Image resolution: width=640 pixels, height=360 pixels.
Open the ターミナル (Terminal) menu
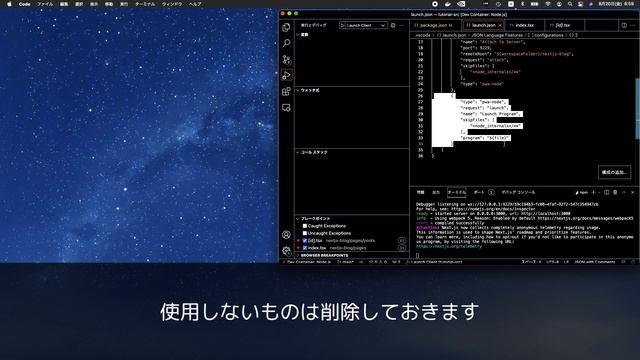tap(145, 4)
